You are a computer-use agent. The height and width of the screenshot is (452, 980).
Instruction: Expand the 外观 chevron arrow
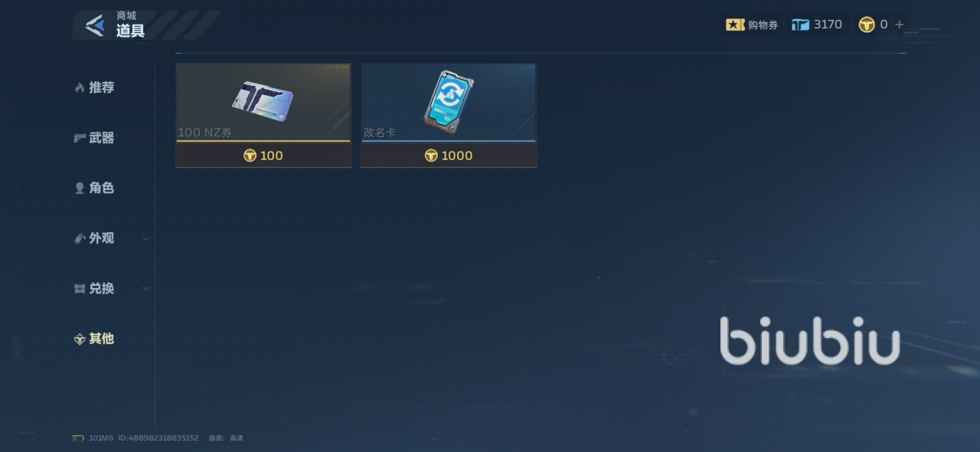[146, 238]
